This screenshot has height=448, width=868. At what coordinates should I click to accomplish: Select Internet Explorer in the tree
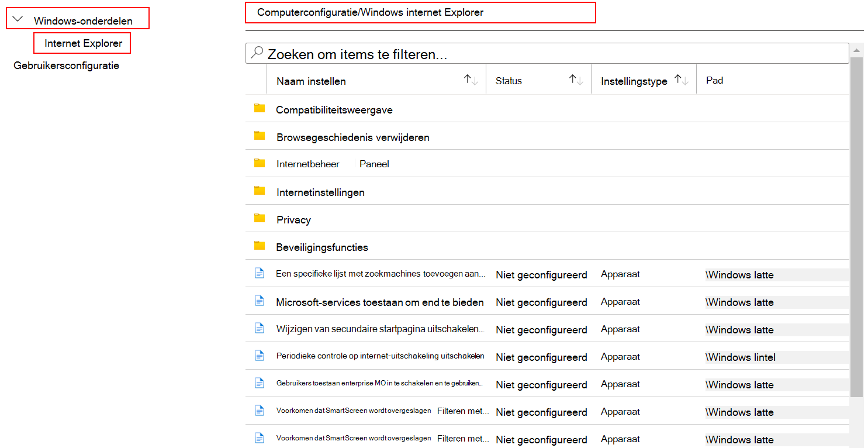(84, 43)
